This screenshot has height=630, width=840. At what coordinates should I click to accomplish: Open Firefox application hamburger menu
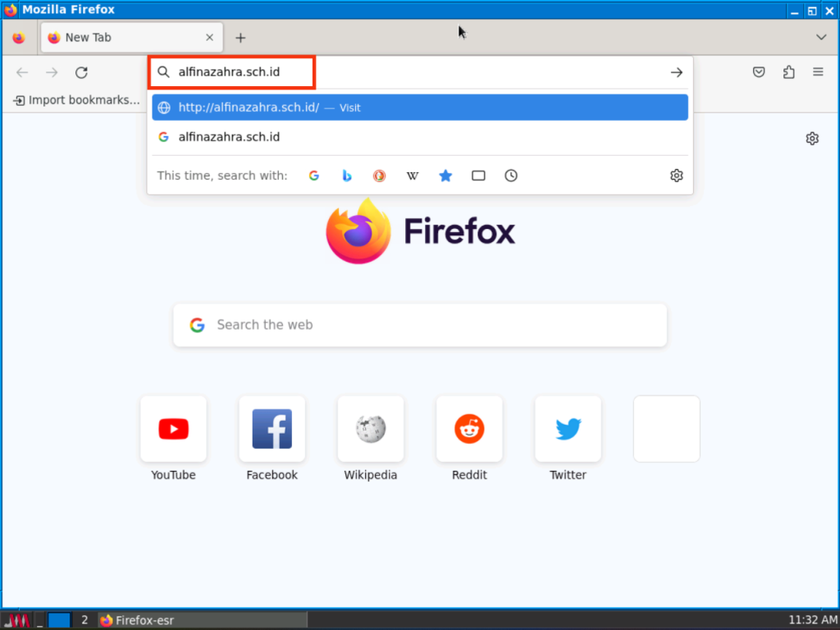[x=818, y=72]
